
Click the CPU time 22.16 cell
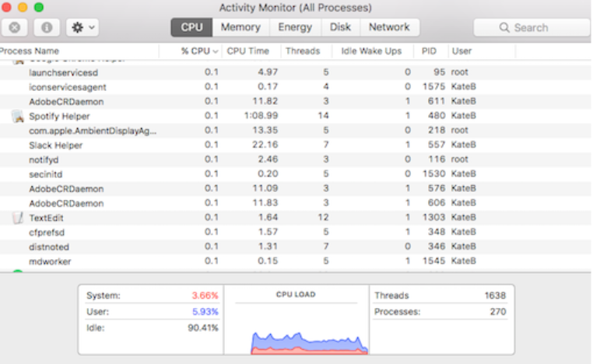[x=265, y=145]
